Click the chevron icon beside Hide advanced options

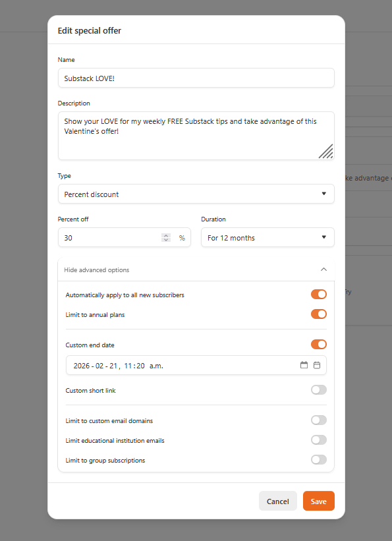[x=323, y=270]
